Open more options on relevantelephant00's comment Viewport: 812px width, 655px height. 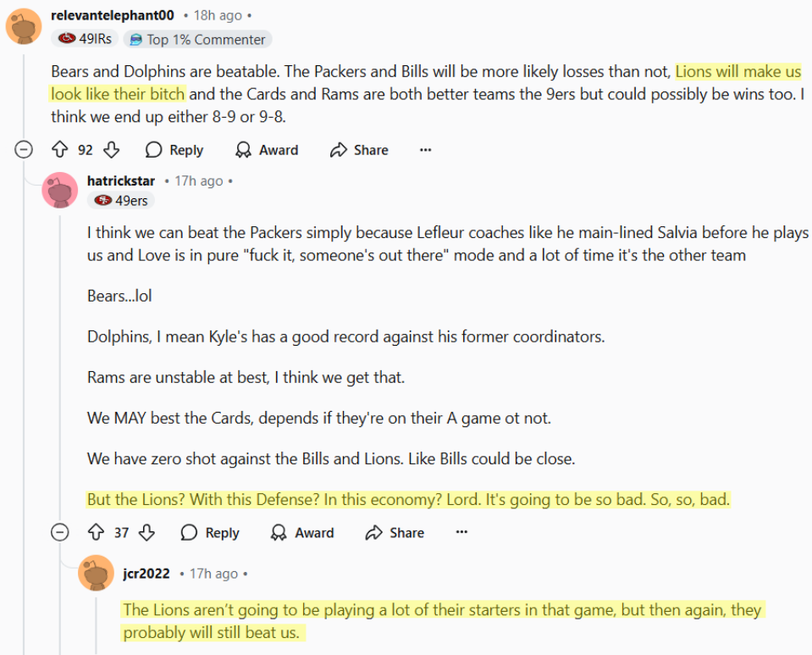tap(425, 150)
